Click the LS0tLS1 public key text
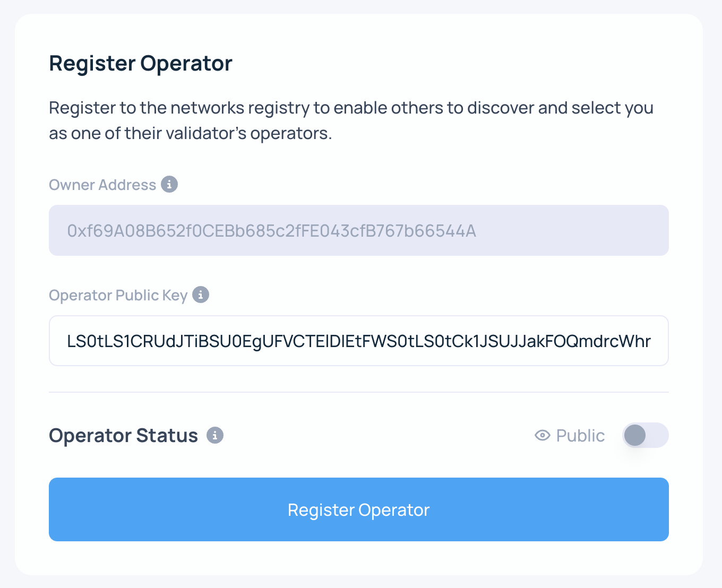 tap(359, 341)
